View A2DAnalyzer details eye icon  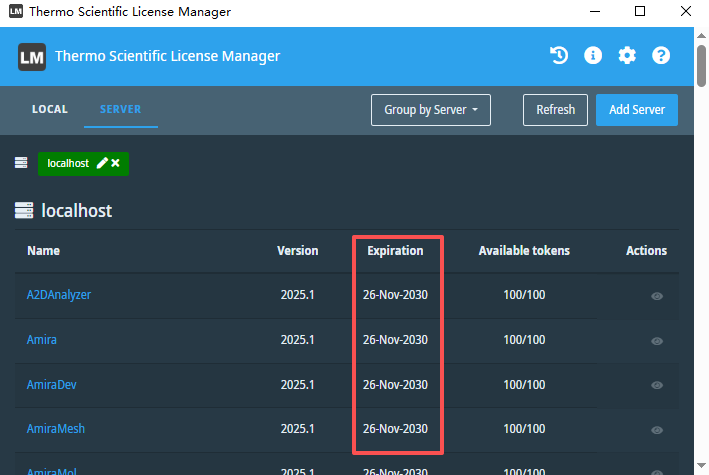657,296
